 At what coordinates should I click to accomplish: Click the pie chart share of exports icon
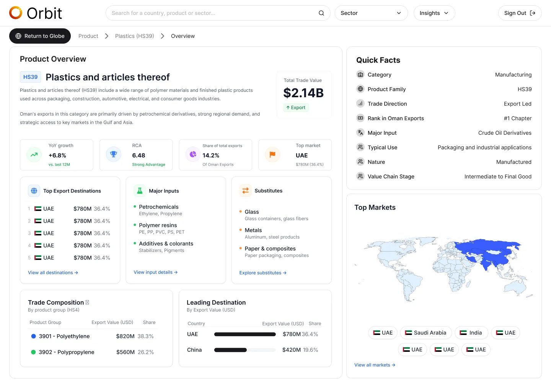[x=193, y=154]
